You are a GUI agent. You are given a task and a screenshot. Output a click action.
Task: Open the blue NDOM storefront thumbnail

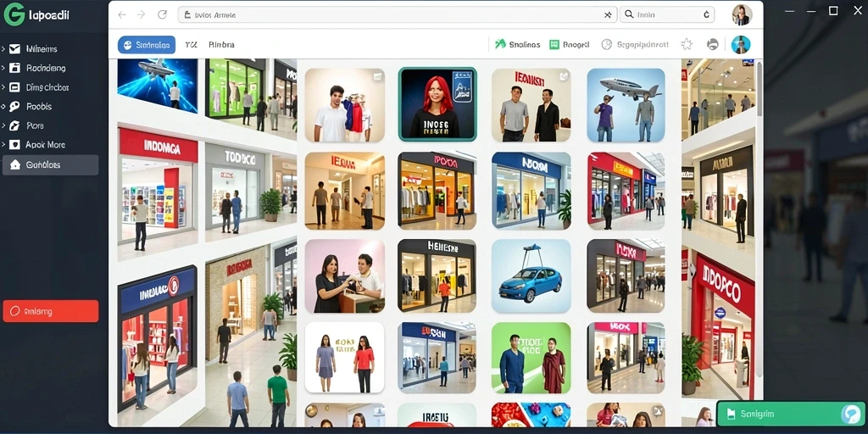click(531, 191)
